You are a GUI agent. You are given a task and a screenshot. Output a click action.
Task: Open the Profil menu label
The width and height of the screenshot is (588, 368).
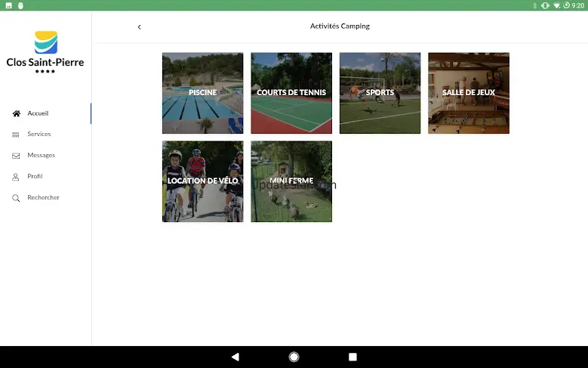pos(35,176)
